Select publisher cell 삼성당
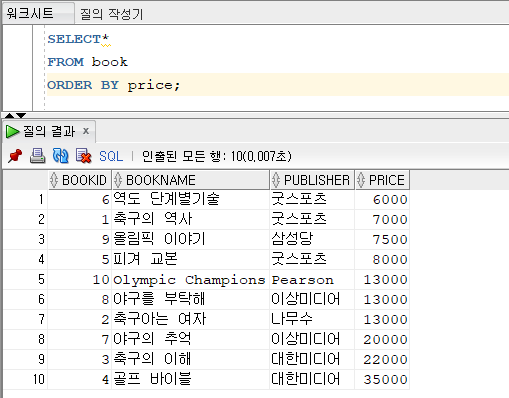The image size is (509, 398). [312, 239]
